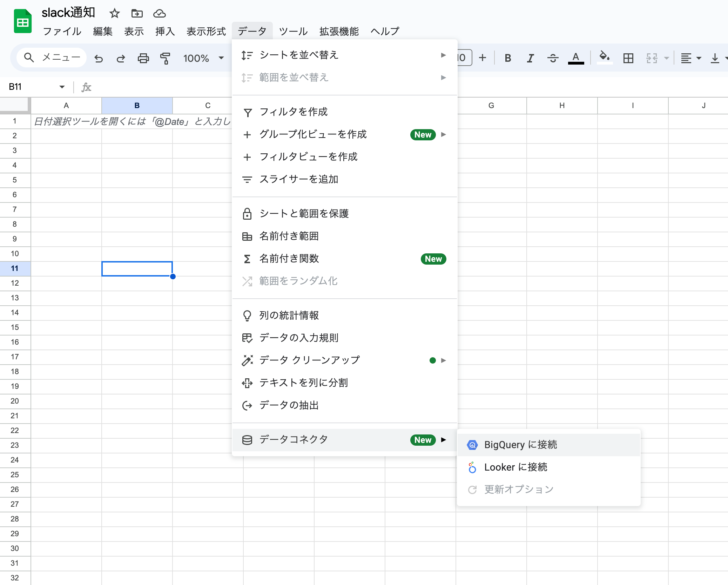Select row 11 header
The height and width of the screenshot is (585, 728).
click(x=15, y=268)
